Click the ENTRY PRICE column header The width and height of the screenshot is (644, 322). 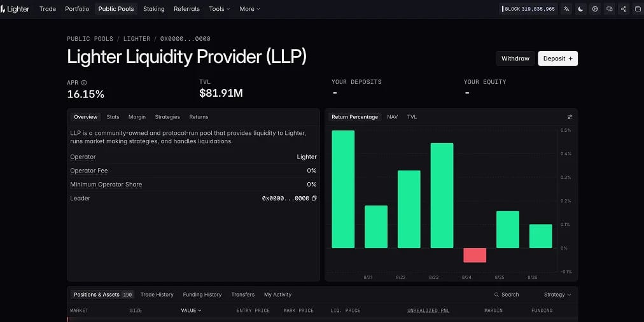pos(253,311)
